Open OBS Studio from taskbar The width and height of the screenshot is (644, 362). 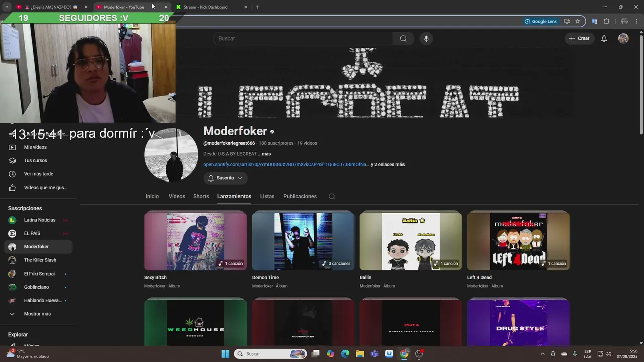(419, 354)
